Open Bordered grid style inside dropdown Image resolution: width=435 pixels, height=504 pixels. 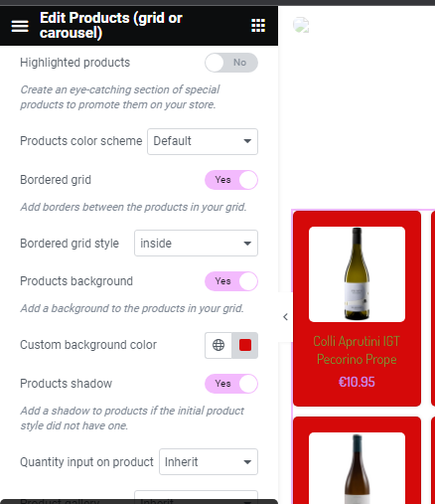(x=196, y=244)
